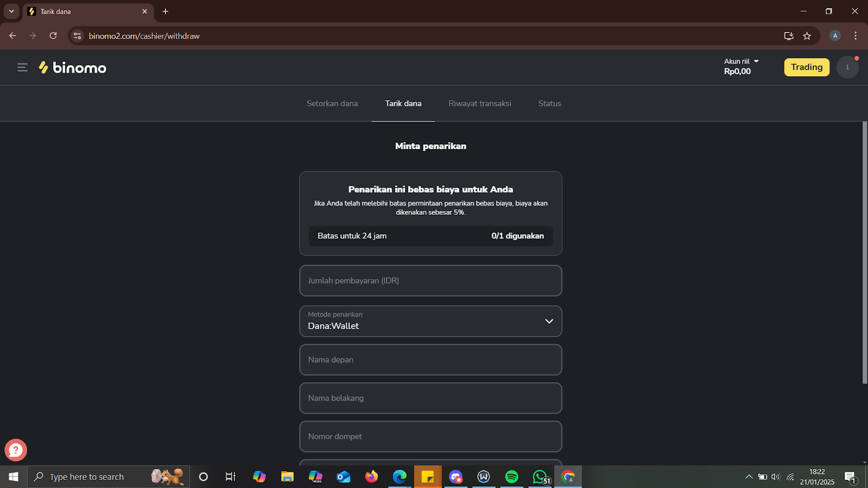Launch Spotify from the taskbar
868x488 pixels.
[x=512, y=477]
